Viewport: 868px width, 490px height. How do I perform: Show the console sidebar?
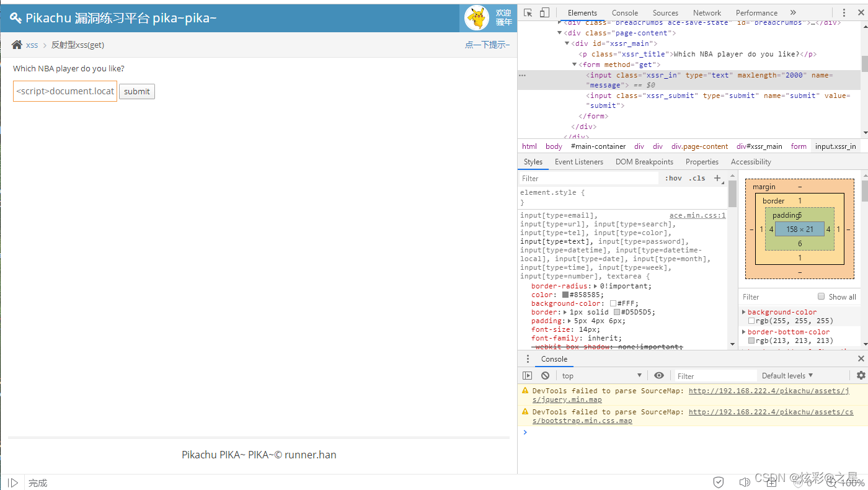point(527,375)
